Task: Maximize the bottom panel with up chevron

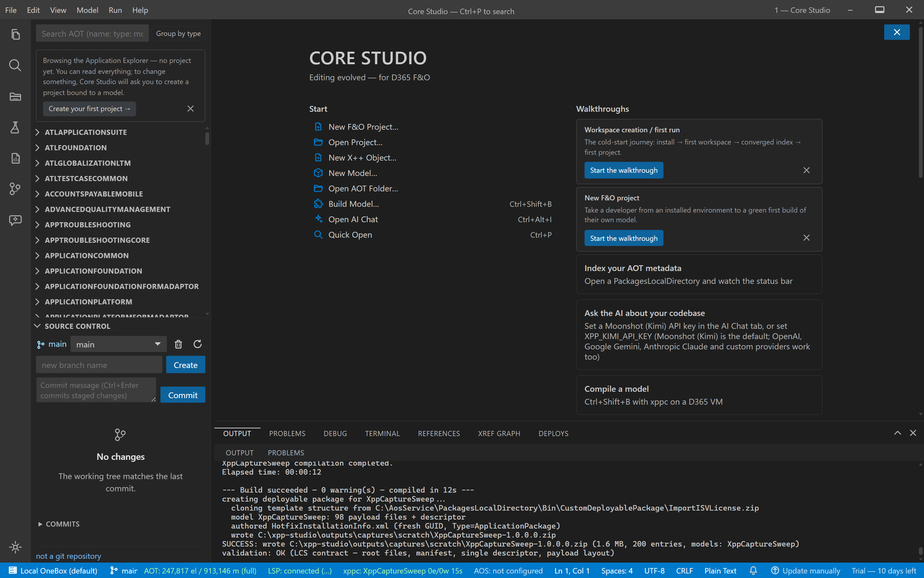Action: pos(897,433)
